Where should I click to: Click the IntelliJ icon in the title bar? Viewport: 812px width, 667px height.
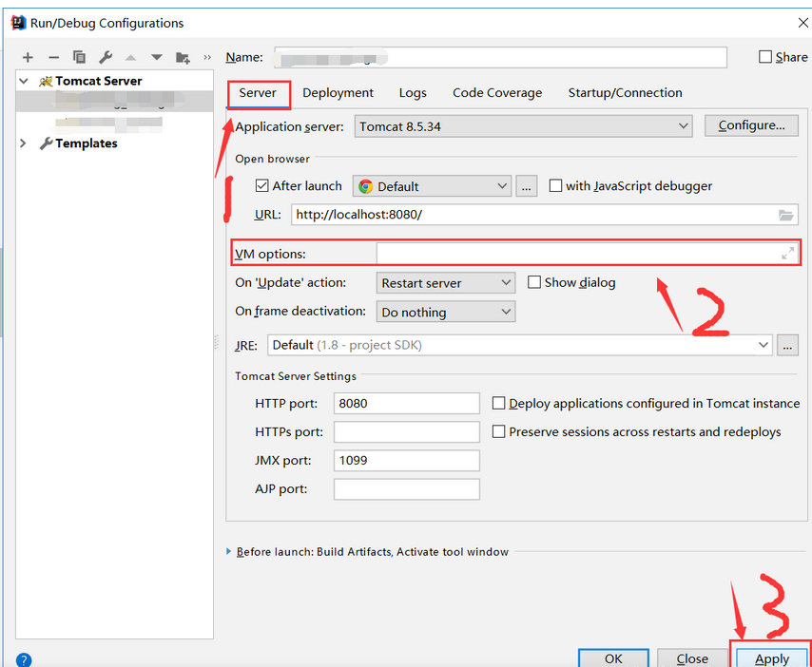click(x=19, y=23)
